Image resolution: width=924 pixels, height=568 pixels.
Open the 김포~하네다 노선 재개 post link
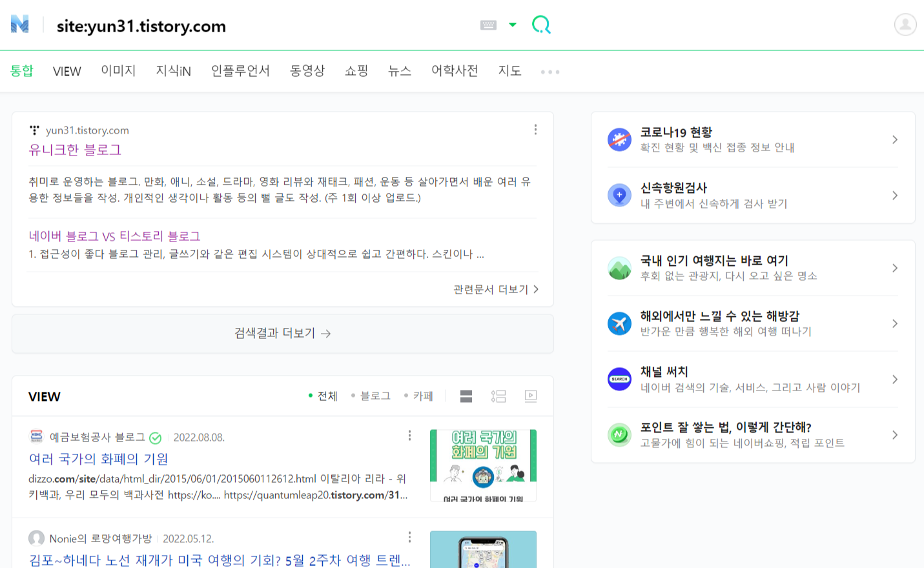pos(220,560)
